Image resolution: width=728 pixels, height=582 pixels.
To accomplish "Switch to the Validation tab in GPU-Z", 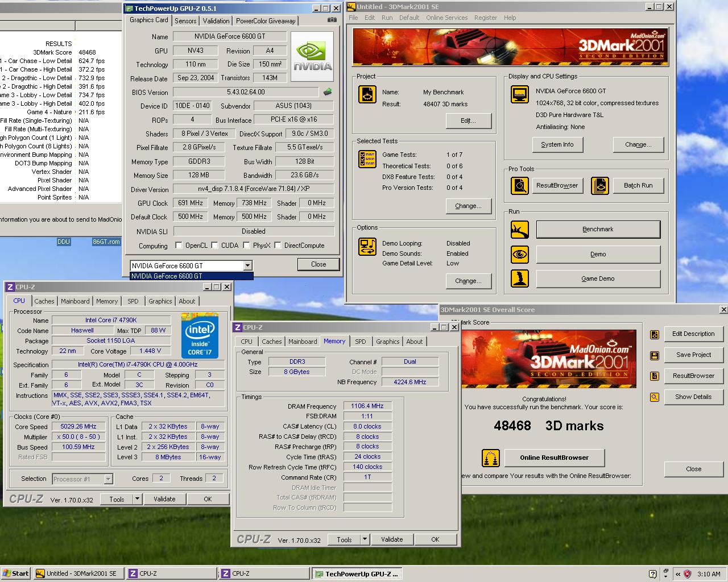I will click(x=216, y=21).
